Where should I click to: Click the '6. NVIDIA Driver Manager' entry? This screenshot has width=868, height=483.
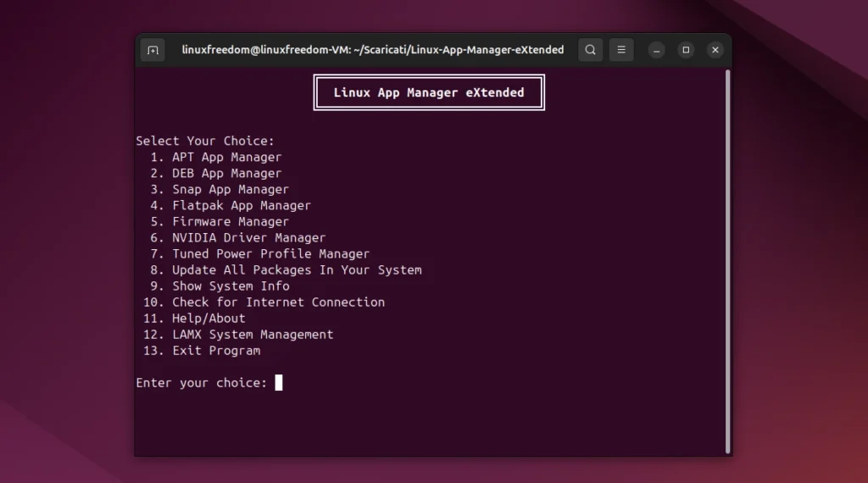237,237
